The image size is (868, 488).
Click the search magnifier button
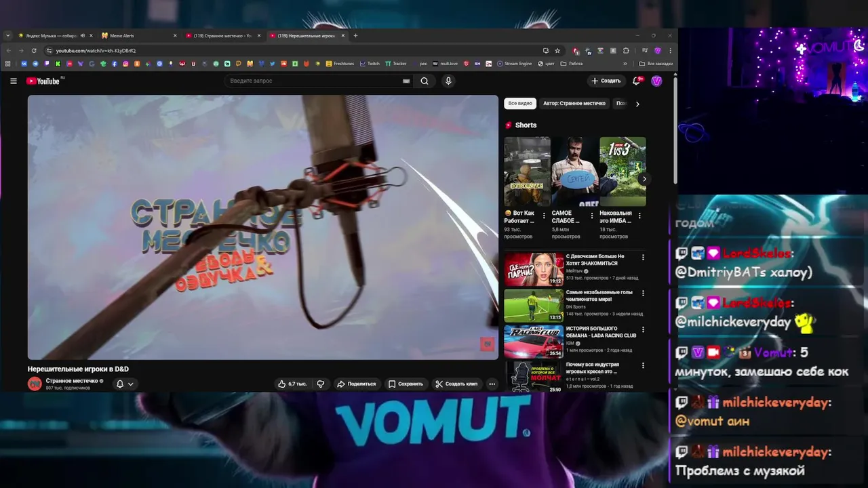[x=425, y=81]
